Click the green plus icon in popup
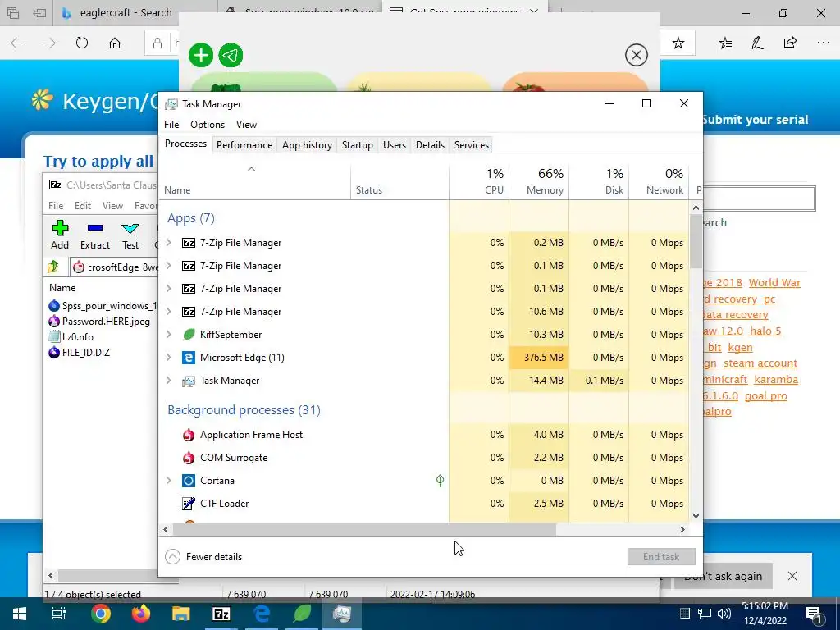The height and width of the screenshot is (630, 840). pyautogui.click(x=201, y=55)
